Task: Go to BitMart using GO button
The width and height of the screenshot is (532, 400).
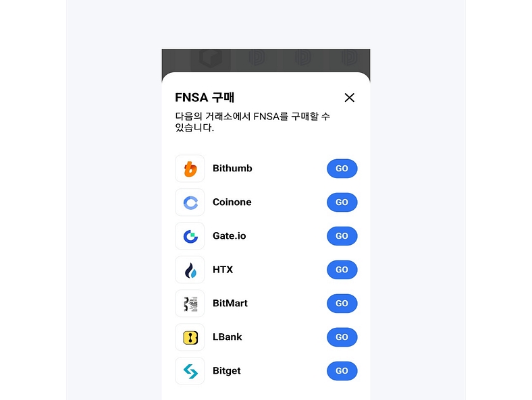Action: (342, 304)
